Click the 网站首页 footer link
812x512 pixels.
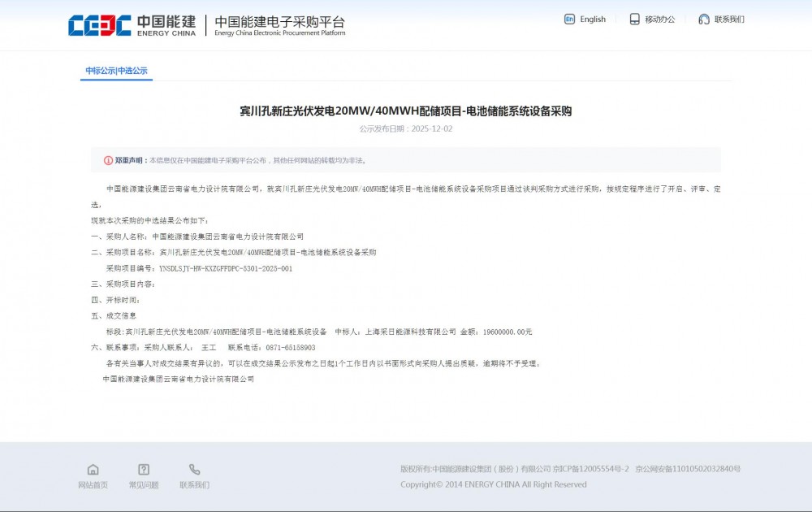[x=93, y=484]
